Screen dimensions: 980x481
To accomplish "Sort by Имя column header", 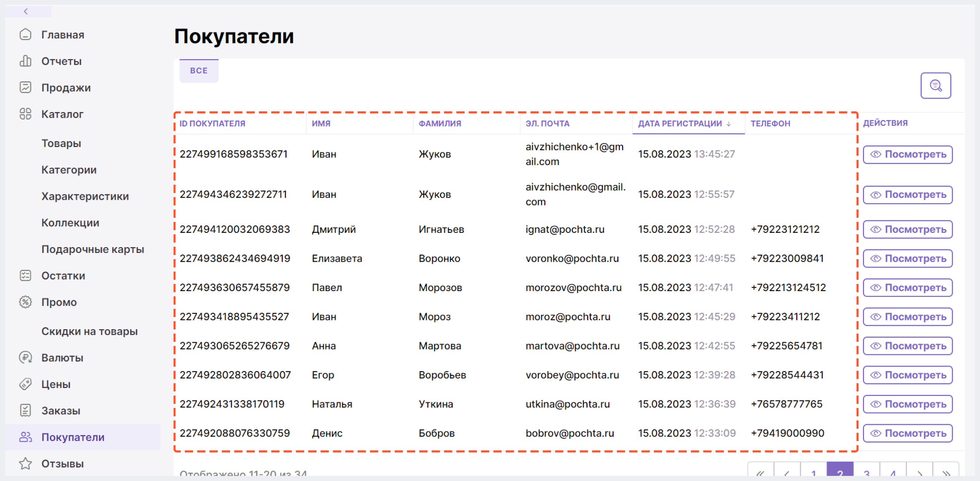I will tap(321, 124).
